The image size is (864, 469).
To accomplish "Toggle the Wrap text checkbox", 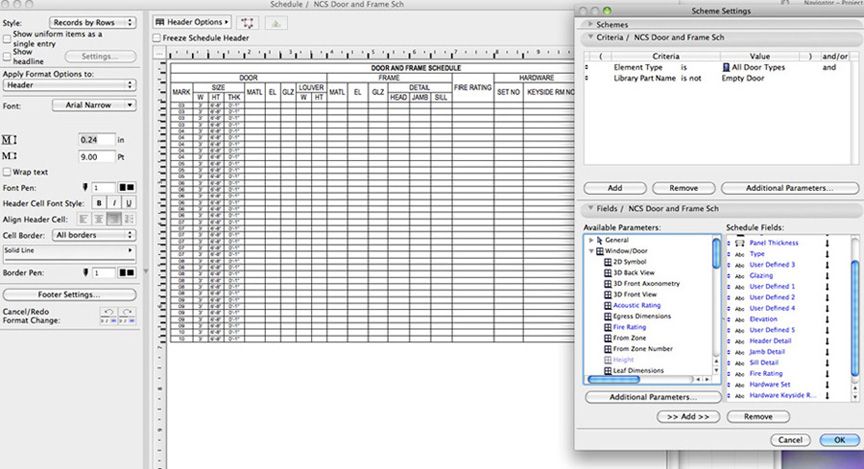I will tap(7, 172).
